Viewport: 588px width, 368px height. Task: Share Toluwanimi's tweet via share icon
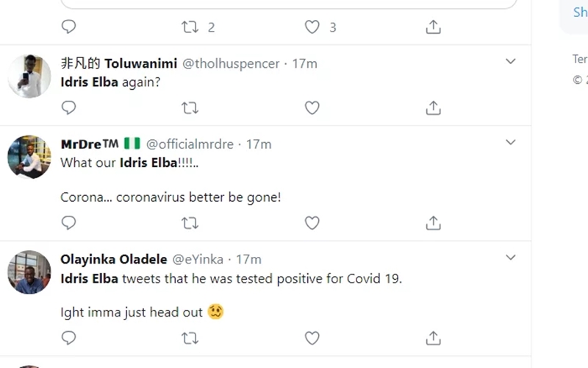(x=434, y=108)
